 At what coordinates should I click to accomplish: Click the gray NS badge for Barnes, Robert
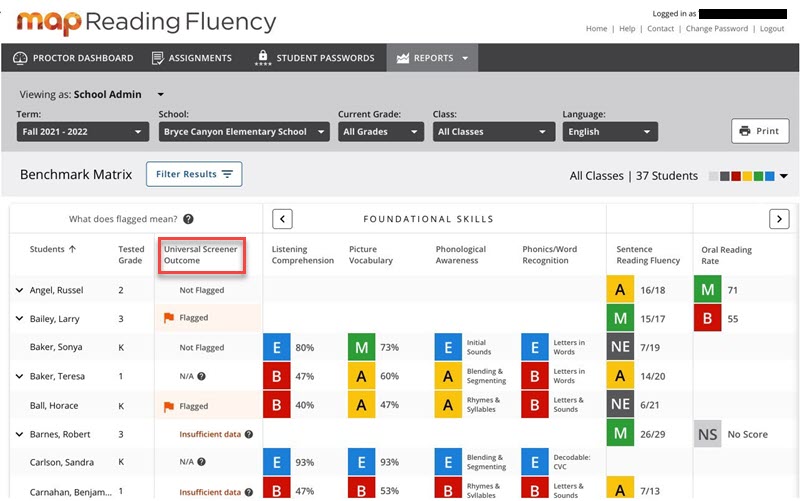[x=708, y=435]
